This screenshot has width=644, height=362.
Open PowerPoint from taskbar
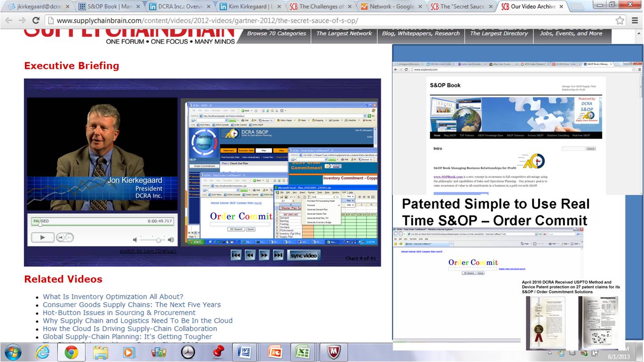point(275,353)
